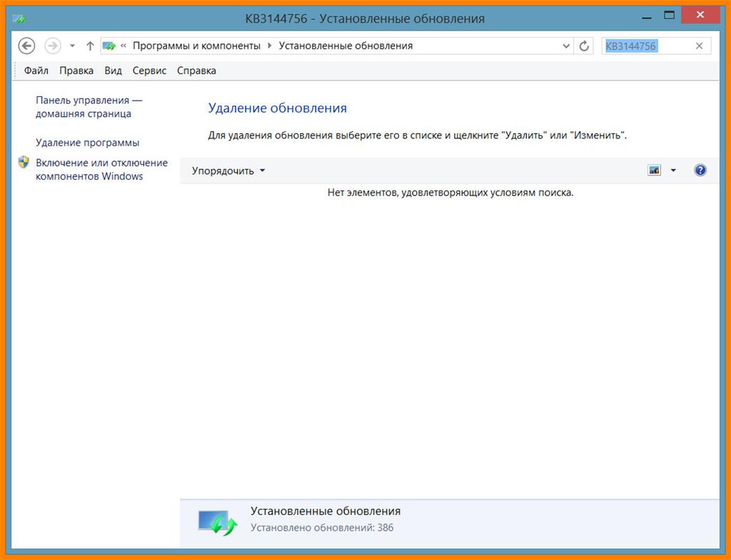
Task: Open help with the blue question icon
Action: pos(700,170)
